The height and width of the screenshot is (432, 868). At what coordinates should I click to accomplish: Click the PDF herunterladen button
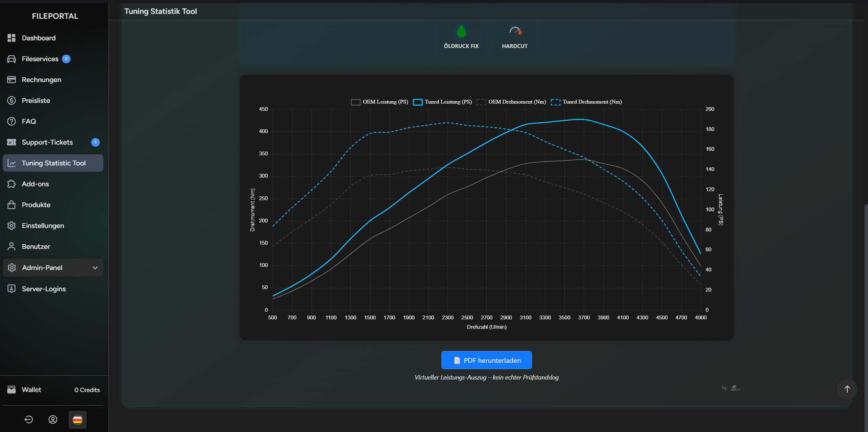point(486,360)
